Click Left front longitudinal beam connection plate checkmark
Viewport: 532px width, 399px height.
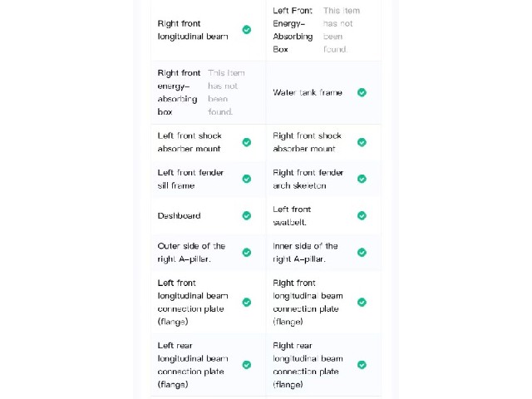pos(247,302)
